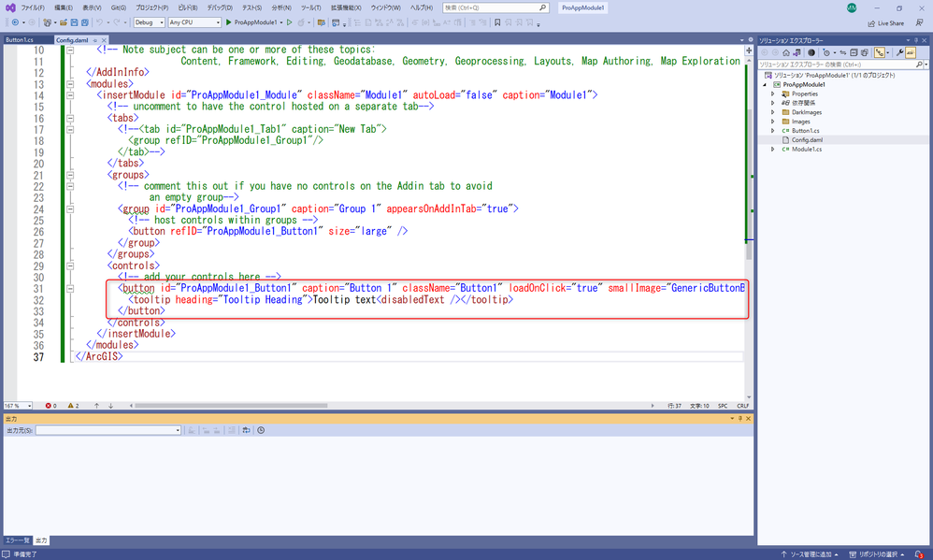
Task: Switch to the Button1.cs editor tab
Action: click(x=19, y=40)
